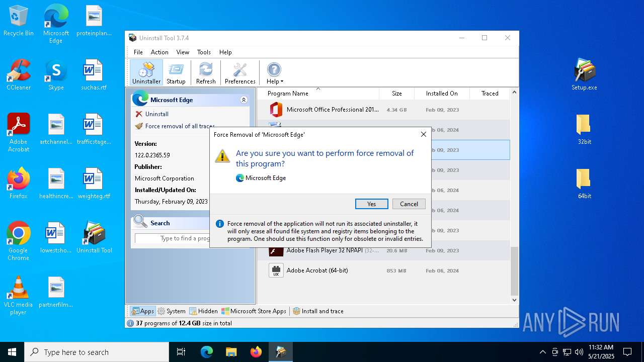Click Adobe Flash Player program icon

[276, 251]
